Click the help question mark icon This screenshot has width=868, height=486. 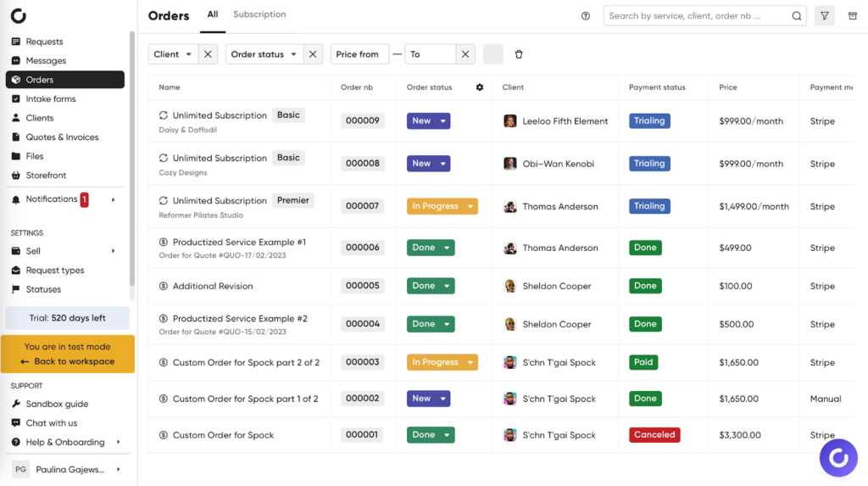click(586, 16)
